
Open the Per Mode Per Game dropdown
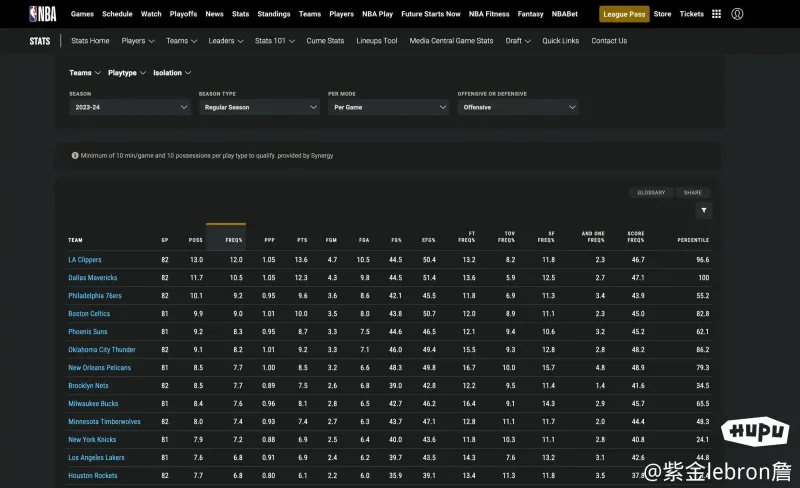tap(388, 107)
